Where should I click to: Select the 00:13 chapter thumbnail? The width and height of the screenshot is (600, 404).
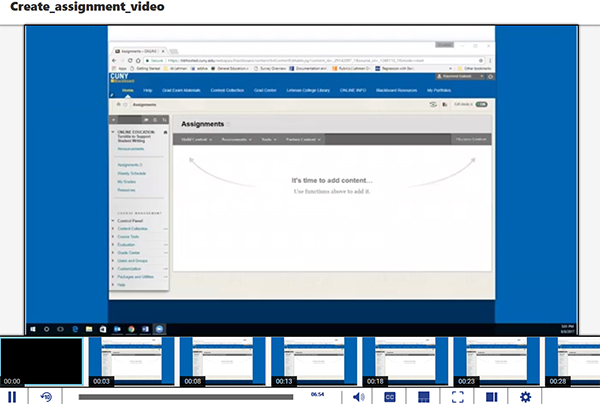pos(310,361)
